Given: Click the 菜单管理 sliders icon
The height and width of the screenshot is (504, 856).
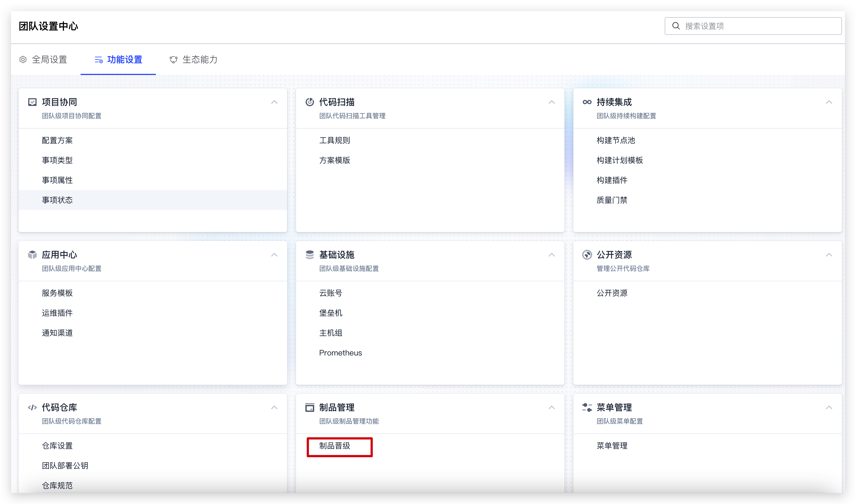Looking at the screenshot, I should [587, 407].
